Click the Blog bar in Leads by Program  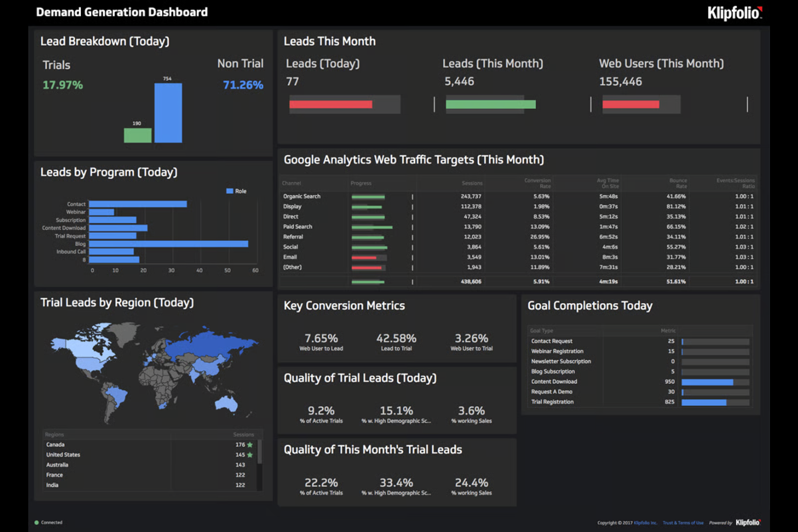169,244
